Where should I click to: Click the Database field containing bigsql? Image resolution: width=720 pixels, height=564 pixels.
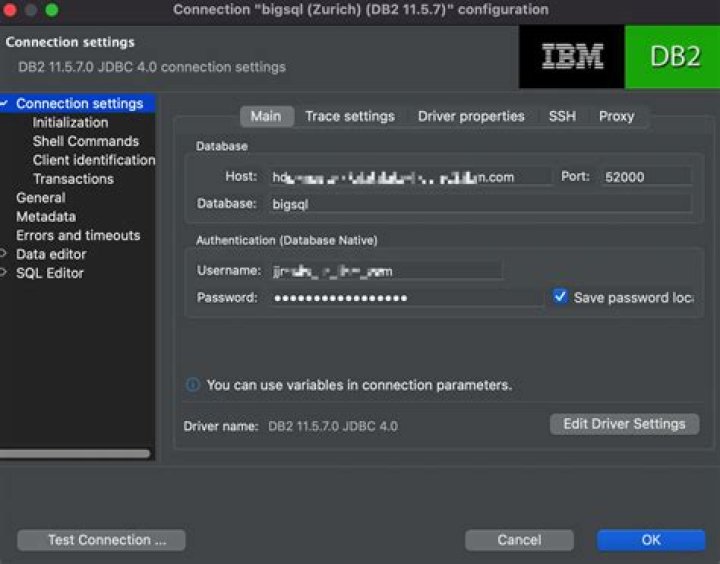[480, 203]
